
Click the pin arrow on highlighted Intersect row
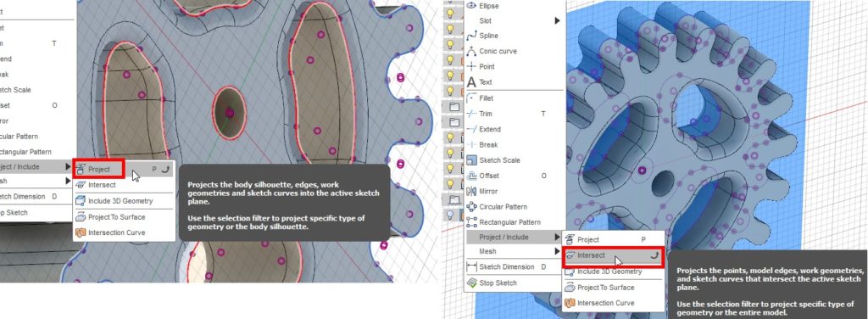(655, 255)
